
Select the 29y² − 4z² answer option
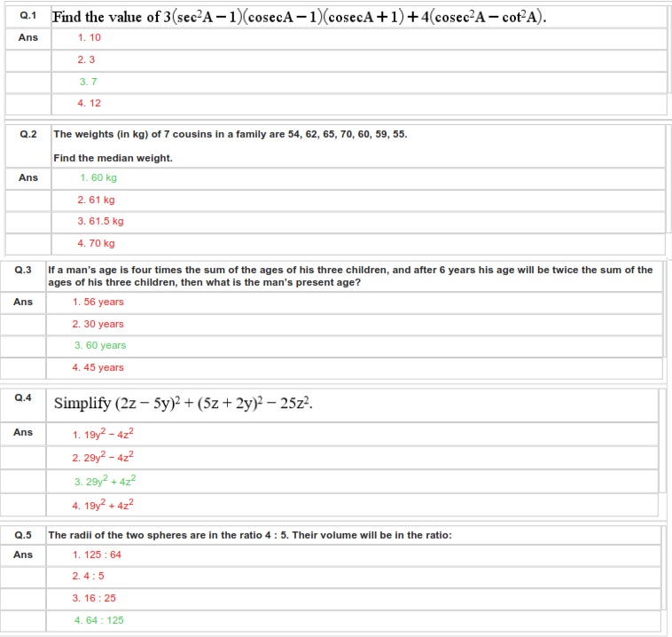coord(103,457)
